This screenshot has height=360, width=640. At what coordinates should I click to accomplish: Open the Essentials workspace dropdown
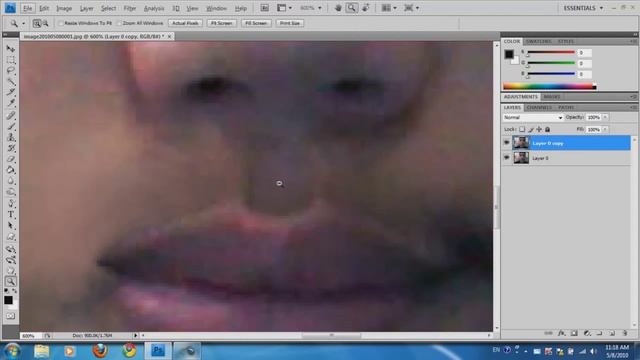point(583,8)
